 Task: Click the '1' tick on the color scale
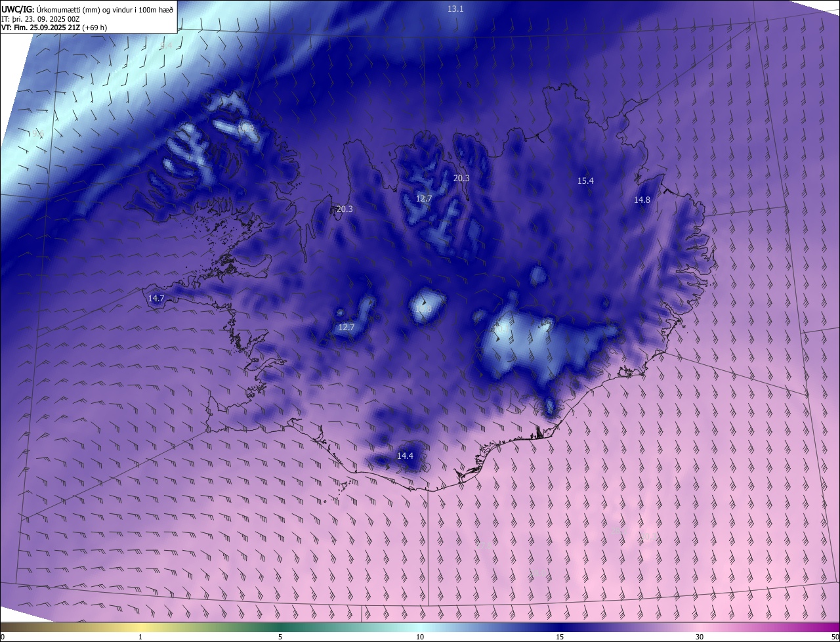140,637
